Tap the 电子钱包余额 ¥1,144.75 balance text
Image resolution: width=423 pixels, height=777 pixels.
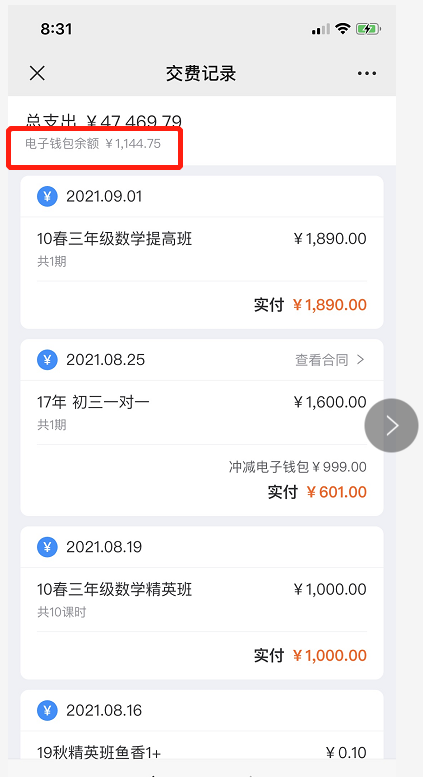[x=93, y=144]
